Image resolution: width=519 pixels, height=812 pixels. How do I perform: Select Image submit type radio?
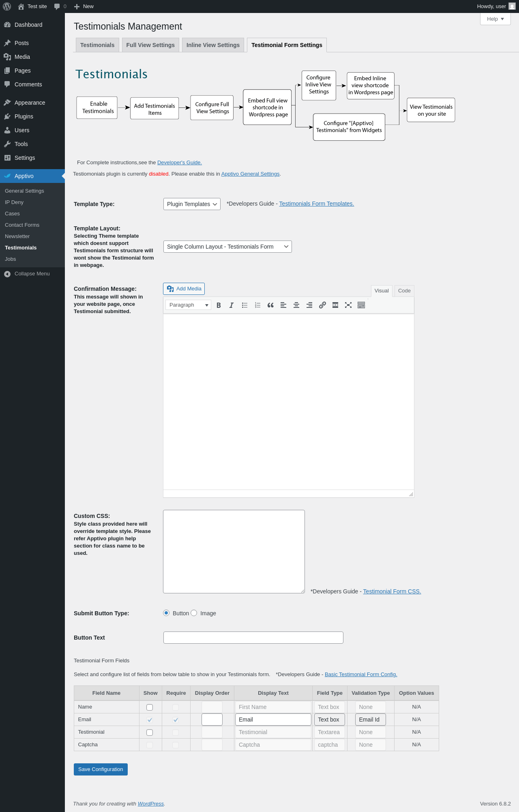tap(194, 613)
